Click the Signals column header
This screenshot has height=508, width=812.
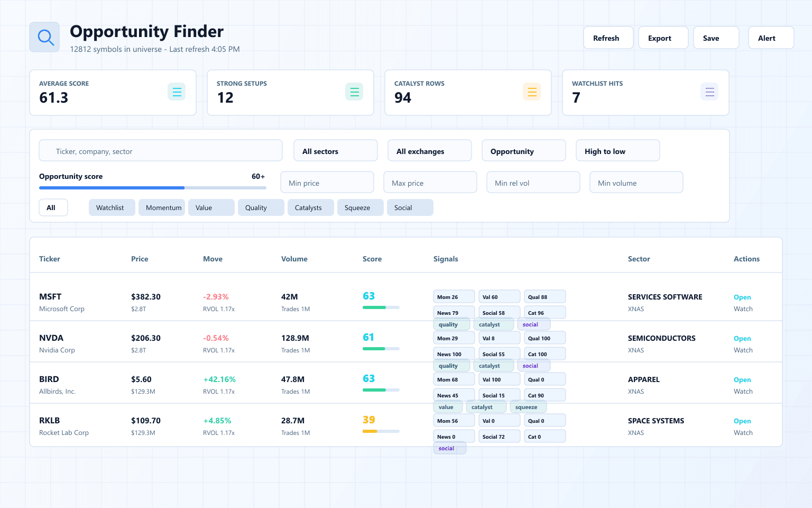pyautogui.click(x=446, y=259)
